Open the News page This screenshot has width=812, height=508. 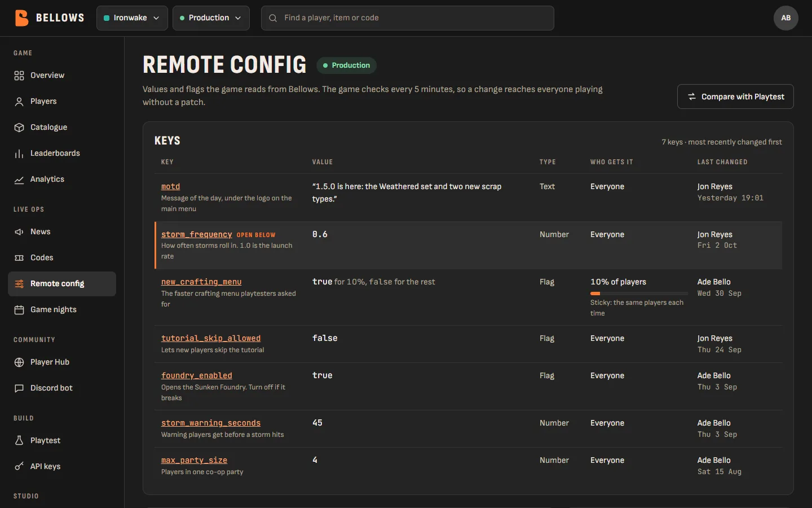62,232
